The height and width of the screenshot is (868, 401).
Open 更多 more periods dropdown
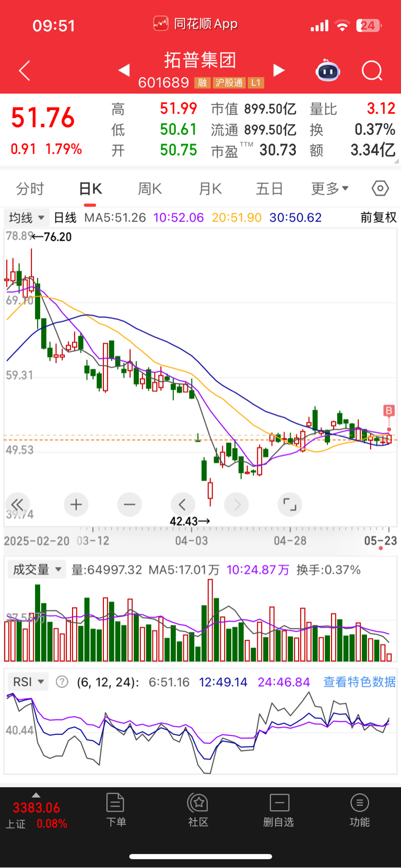click(329, 188)
